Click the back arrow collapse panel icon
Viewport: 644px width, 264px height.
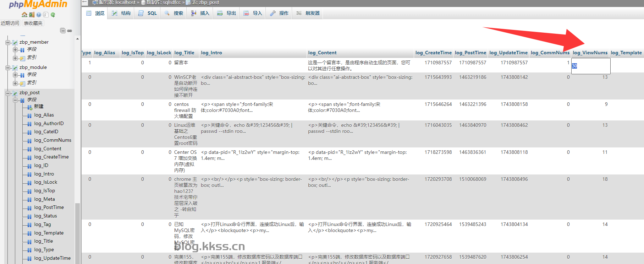84,2
